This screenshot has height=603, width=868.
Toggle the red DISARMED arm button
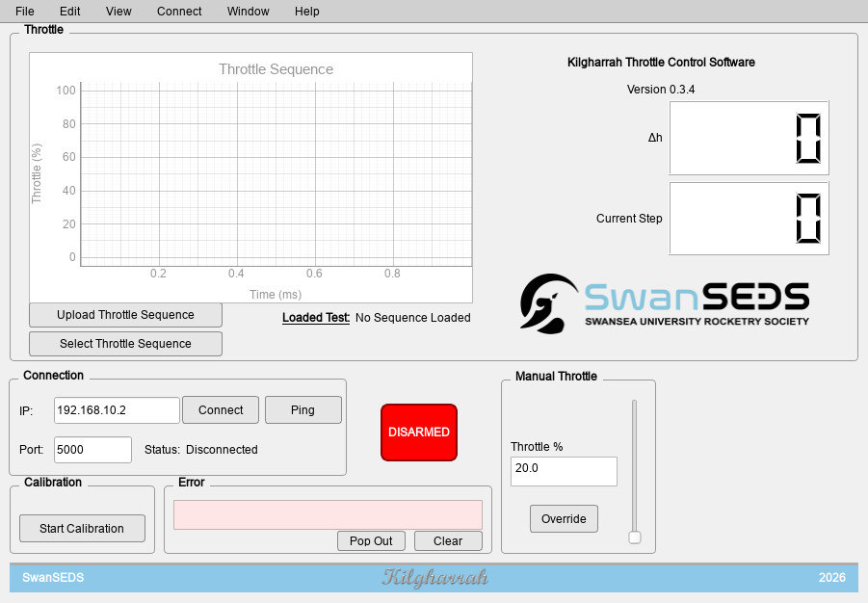tap(419, 432)
